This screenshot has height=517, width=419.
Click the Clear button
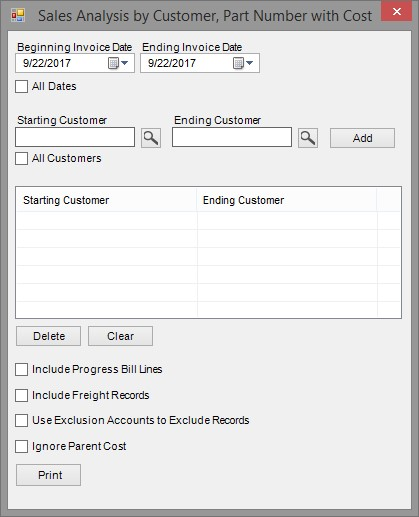pos(120,336)
